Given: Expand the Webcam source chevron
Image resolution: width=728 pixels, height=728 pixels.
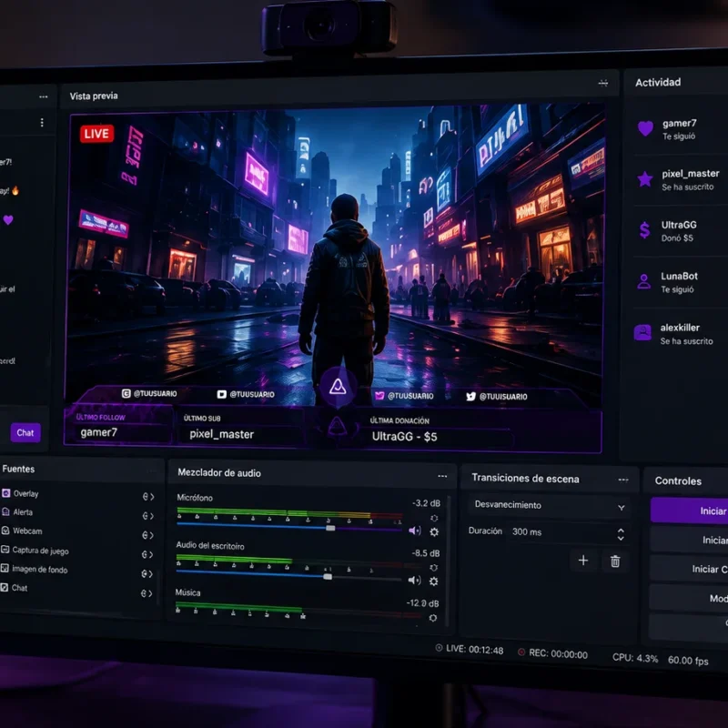Looking at the screenshot, I should pos(151,535).
